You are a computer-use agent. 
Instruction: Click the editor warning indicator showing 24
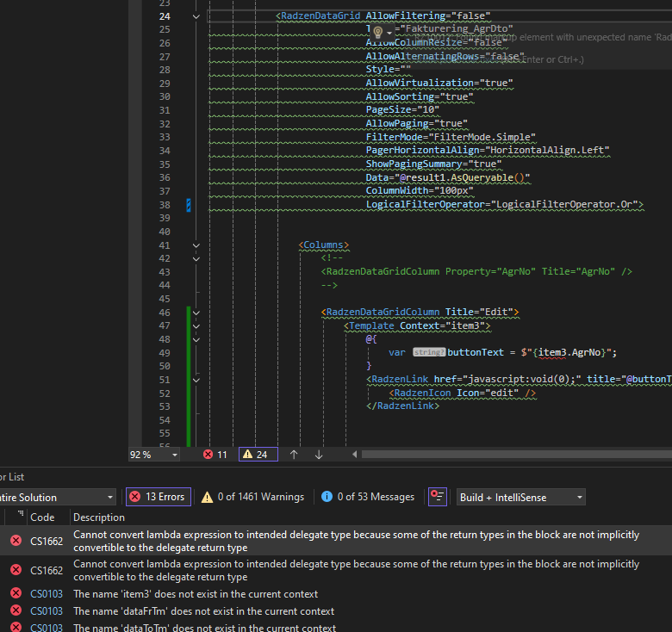coord(258,455)
